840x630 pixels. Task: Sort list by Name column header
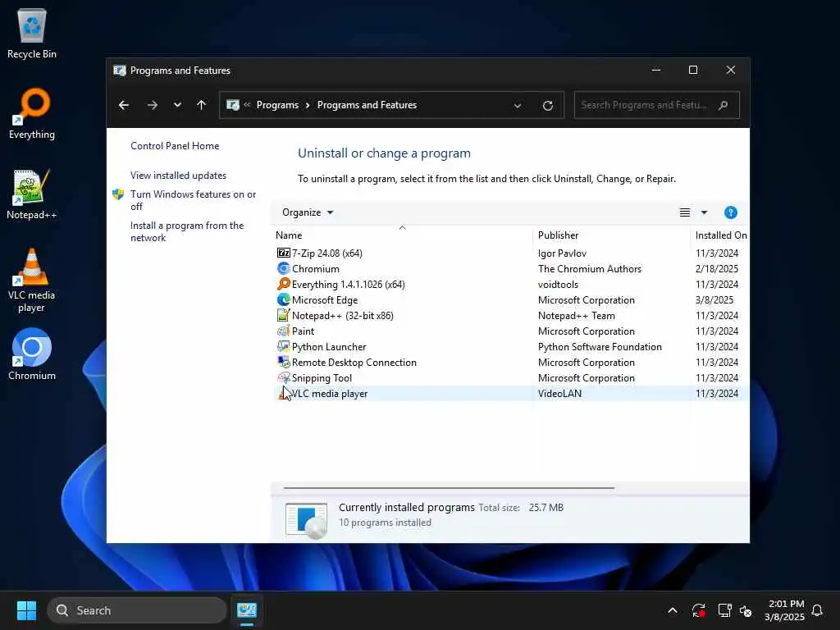(x=402, y=235)
